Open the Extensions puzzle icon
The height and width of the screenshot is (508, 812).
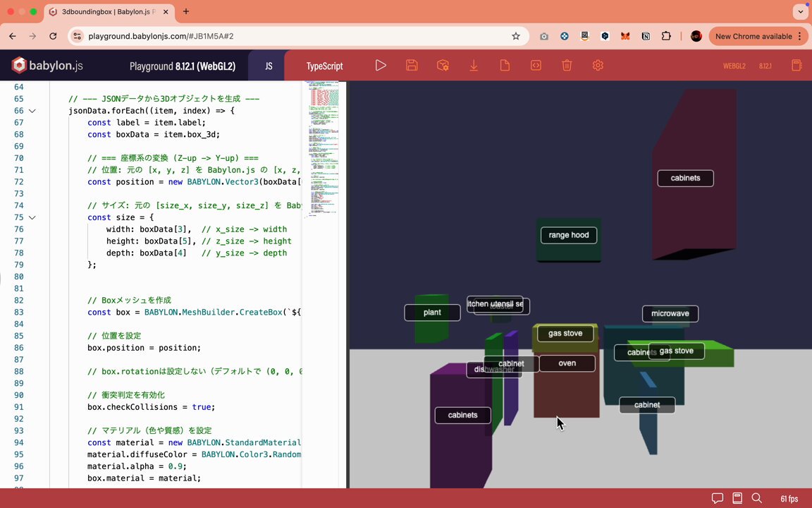tap(666, 36)
